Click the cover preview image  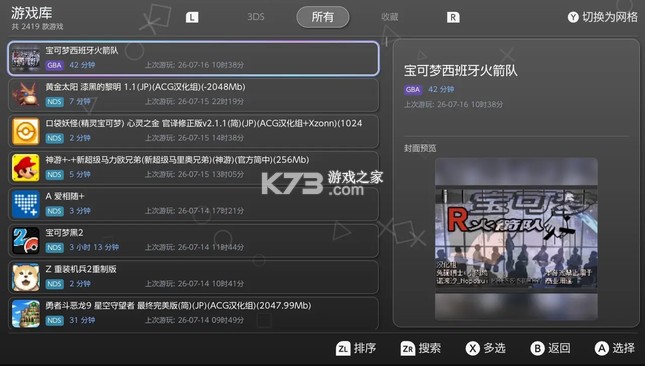pyautogui.click(x=516, y=239)
